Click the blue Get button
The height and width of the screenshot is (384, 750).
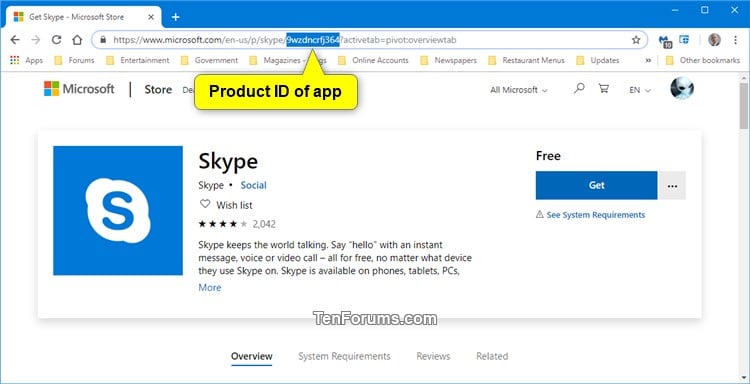596,186
